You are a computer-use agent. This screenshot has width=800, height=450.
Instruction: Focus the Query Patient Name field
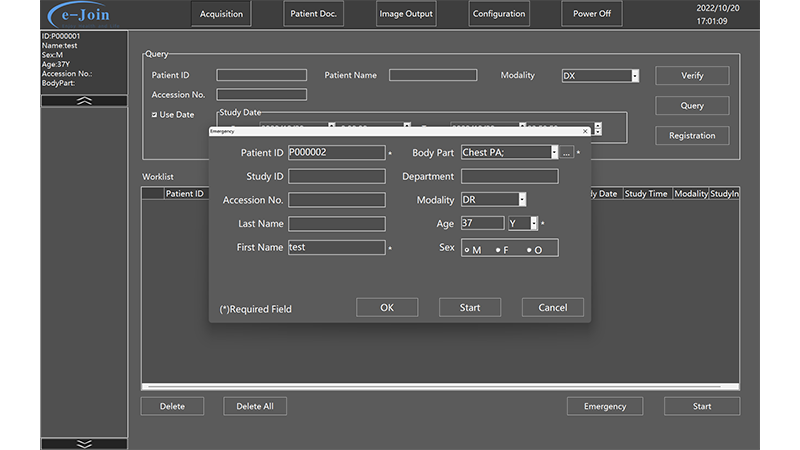tap(433, 75)
